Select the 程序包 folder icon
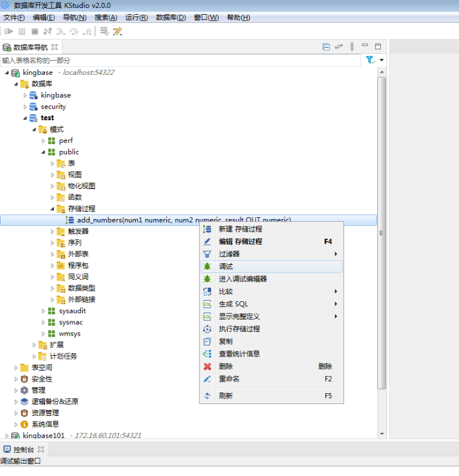 pyautogui.click(x=61, y=266)
